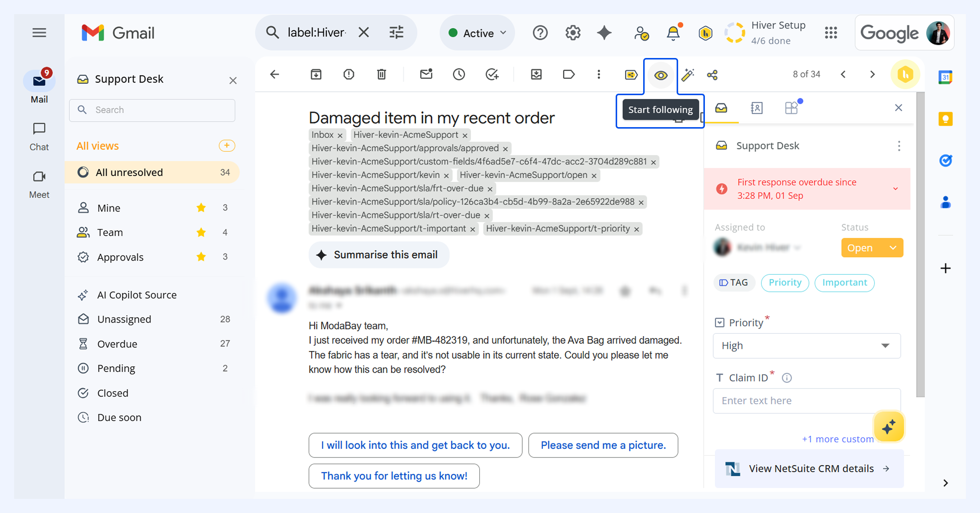Hide the Google side panel
980x513 pixels.
point(946,483)
